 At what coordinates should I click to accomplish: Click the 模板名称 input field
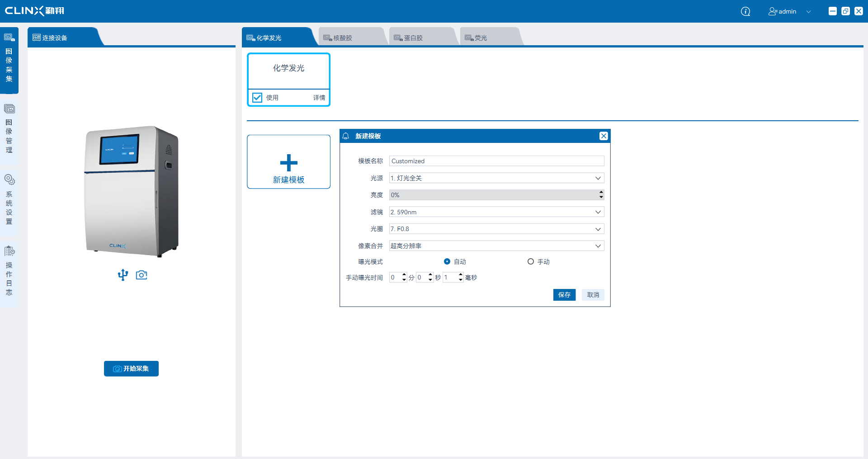click(496, 161)
